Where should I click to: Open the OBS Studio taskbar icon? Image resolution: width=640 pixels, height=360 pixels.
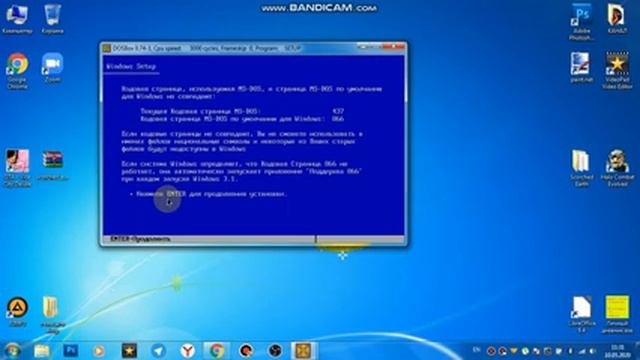coord(275,351)
